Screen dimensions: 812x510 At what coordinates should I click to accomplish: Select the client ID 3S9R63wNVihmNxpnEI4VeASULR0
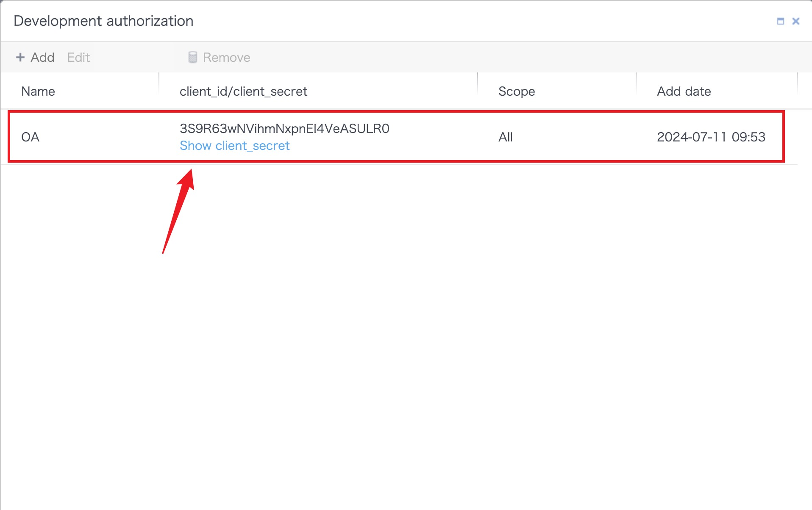284,128
